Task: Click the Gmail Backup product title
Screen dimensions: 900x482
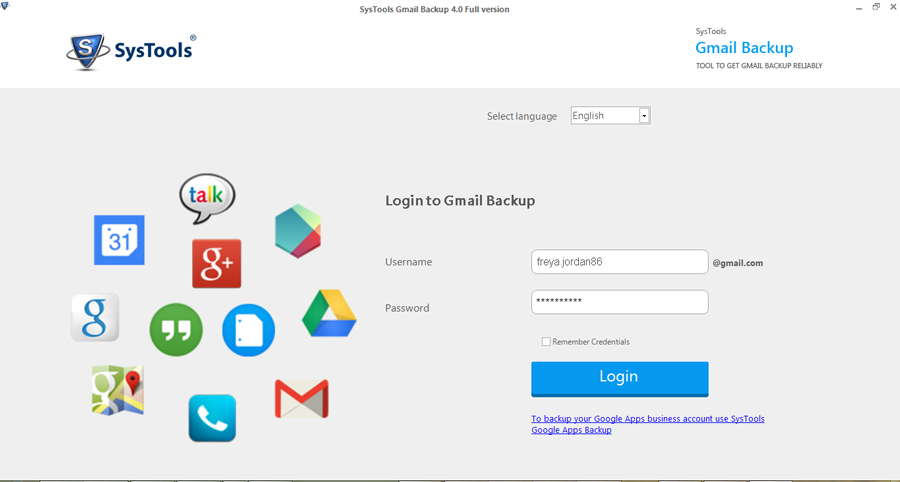Action: pyautogui.click(x=744, y=48)
